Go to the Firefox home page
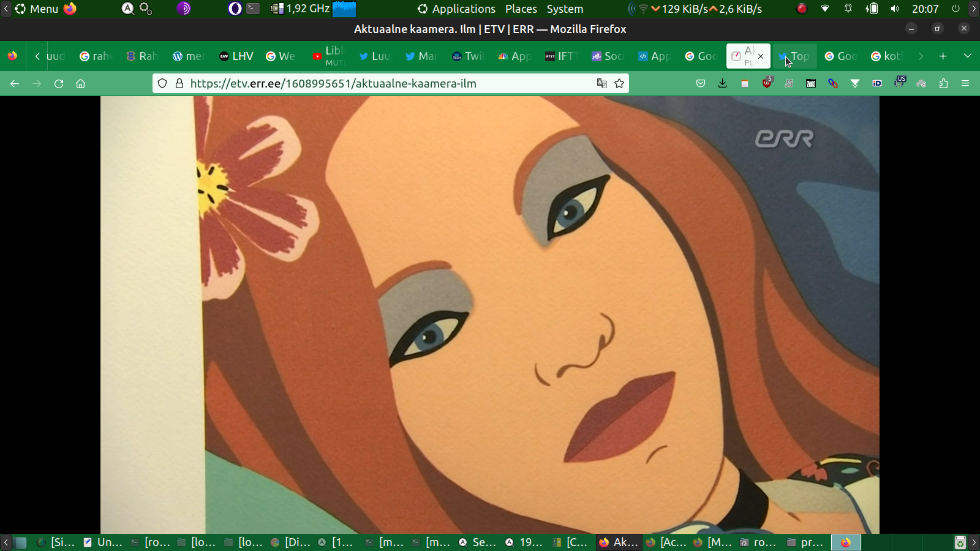This screenshot has width=980, height=551. [80, 84]
